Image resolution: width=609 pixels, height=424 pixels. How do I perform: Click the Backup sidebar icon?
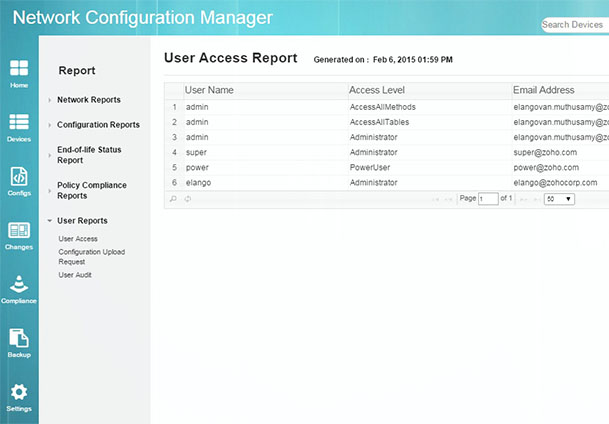tap(19, 343)
